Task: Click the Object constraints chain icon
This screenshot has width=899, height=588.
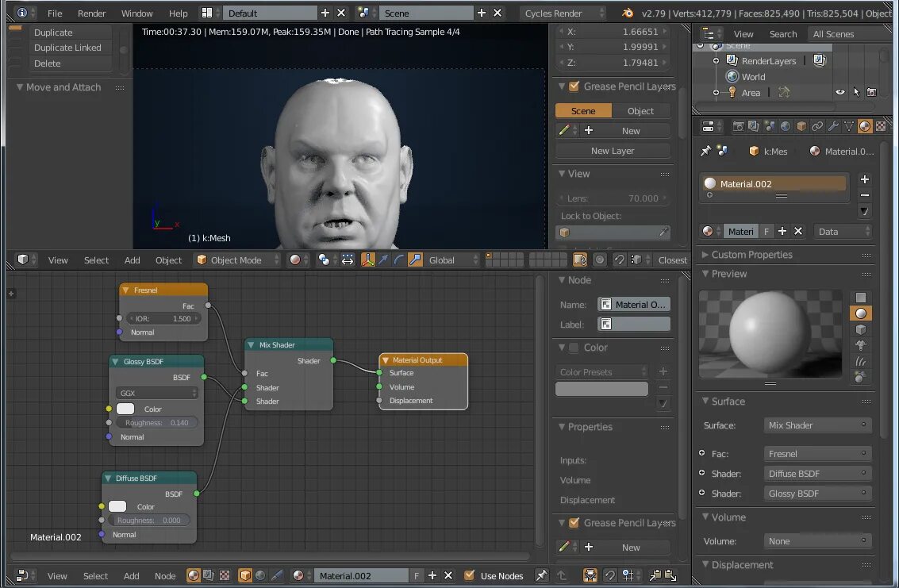Action: coord(817,126)
